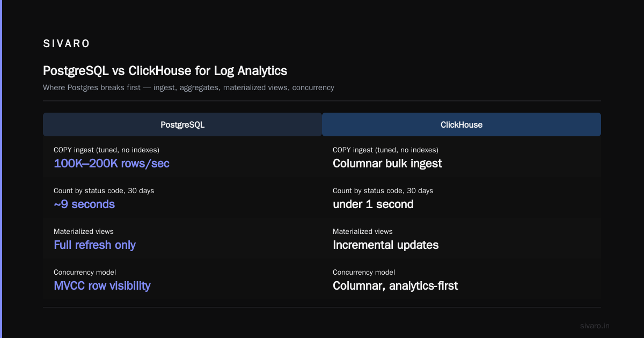Click 'Concurrency model' label under ClickHouse
Image resolution: width=644 pixels, height=338 pixels.
[364, 272]
